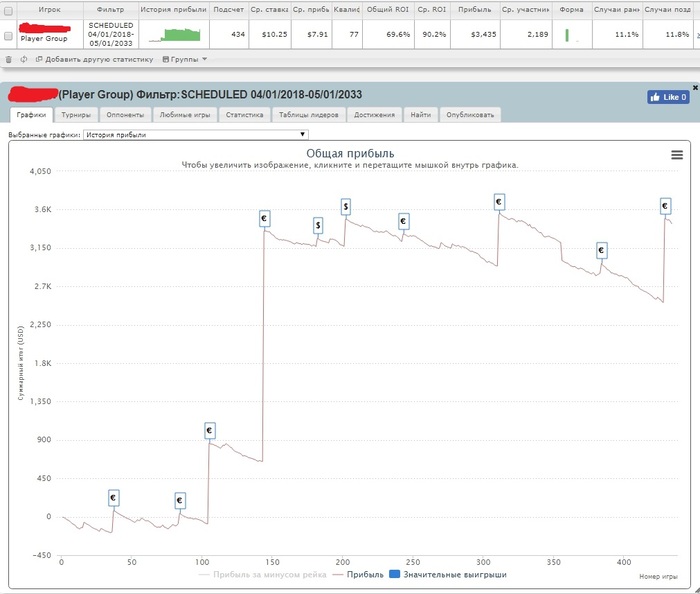Click the trash delete icon under the table

[8, 59]
